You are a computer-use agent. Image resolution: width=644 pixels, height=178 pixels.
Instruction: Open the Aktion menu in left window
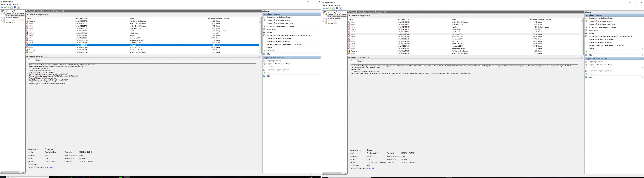pos(9,4)
